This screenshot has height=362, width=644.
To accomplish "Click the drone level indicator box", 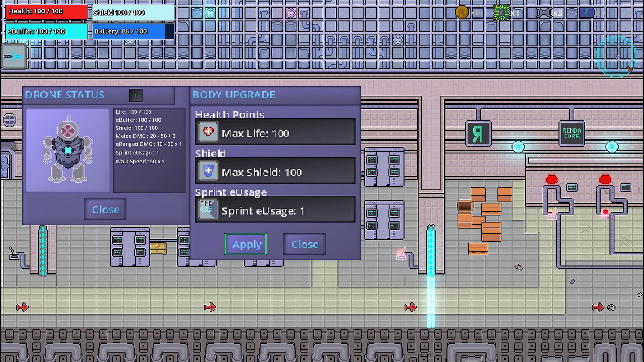I will [136, 96].
